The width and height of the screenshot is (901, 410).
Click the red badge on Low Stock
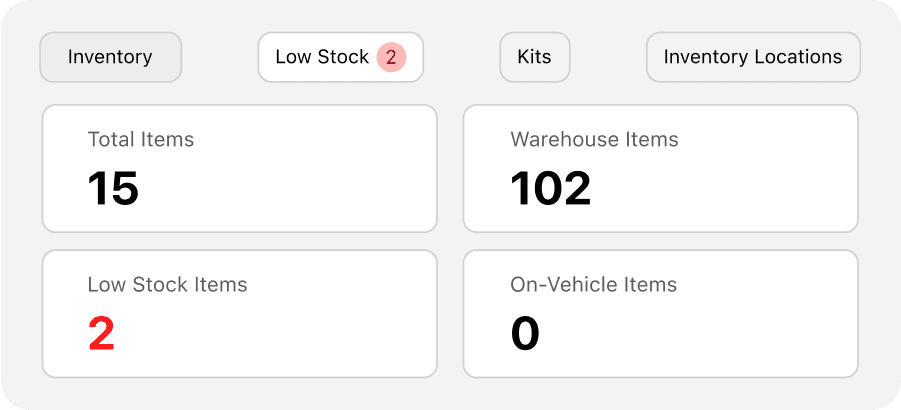tap(391, 57)
